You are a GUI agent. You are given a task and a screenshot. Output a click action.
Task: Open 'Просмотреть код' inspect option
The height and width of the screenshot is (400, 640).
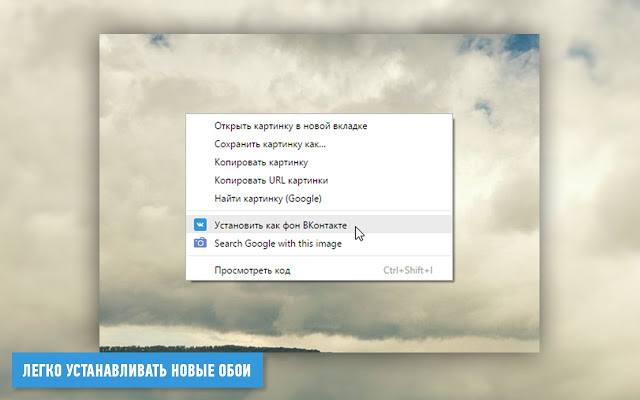[x=319, y=270]
